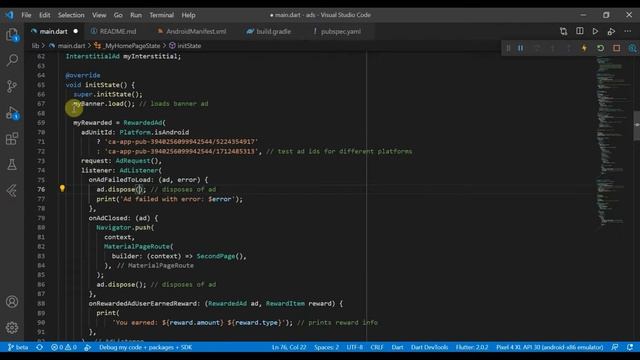Select the Pixel 4 XL emulator device

coord(549,347)
